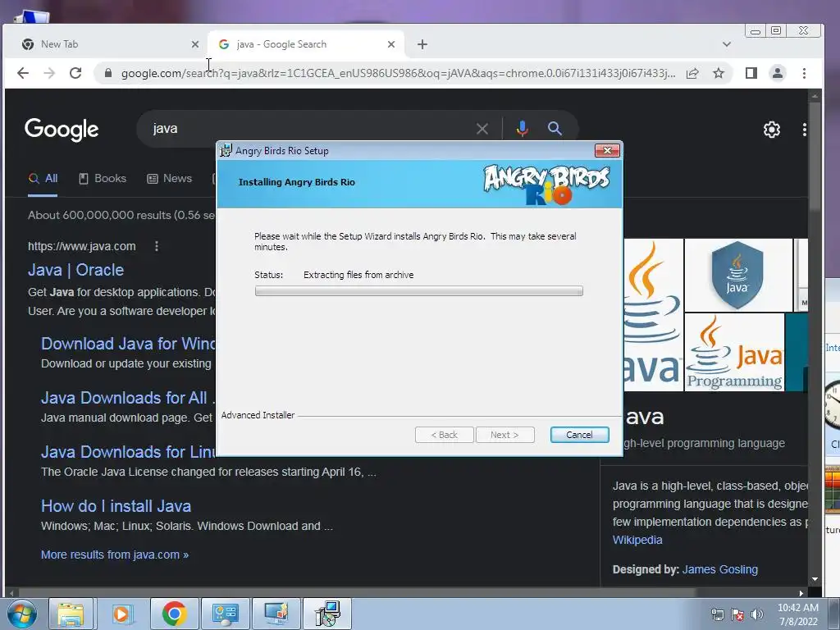This screenshot has height=630, width=840.
Task: Go back with Chrome's back arrow
Action: (x=22, y=73)
